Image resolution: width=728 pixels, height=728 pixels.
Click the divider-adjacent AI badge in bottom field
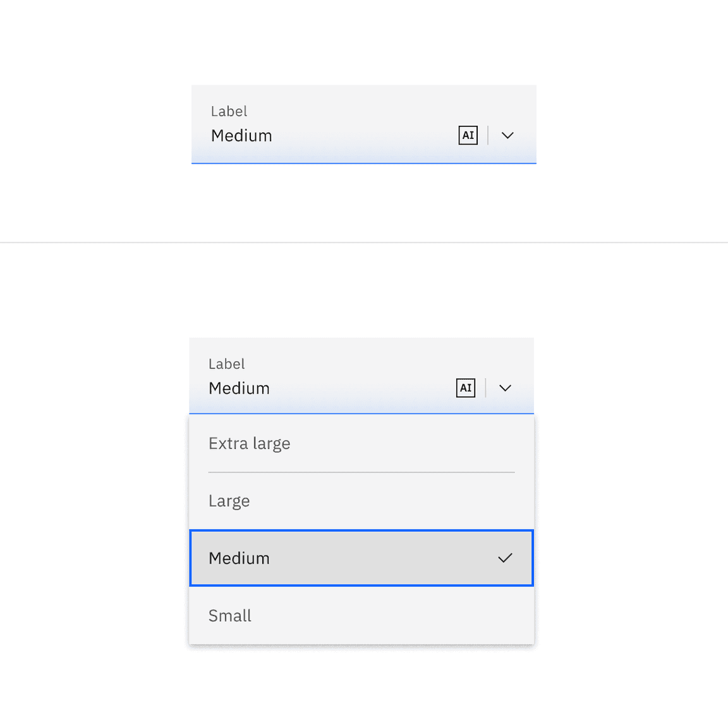pyautogui.click(x=466, y=388)
